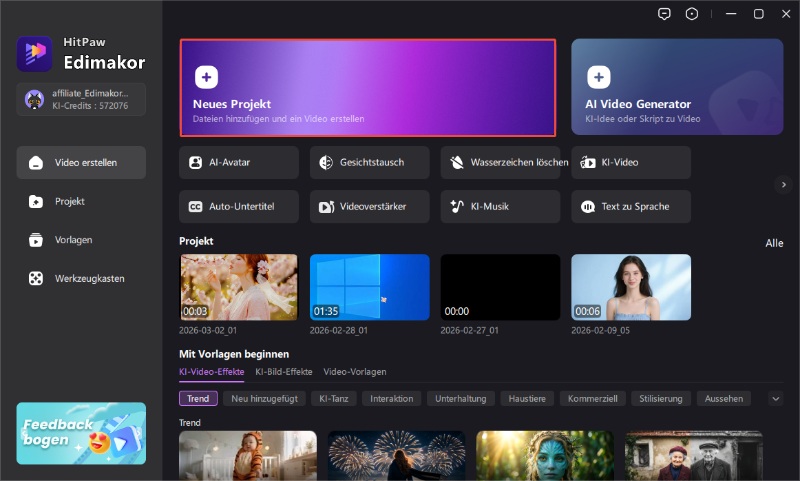Switch to Video-Vorlagen tab
Viewport: 800px width, 481px height.
(x=354, y=371)
